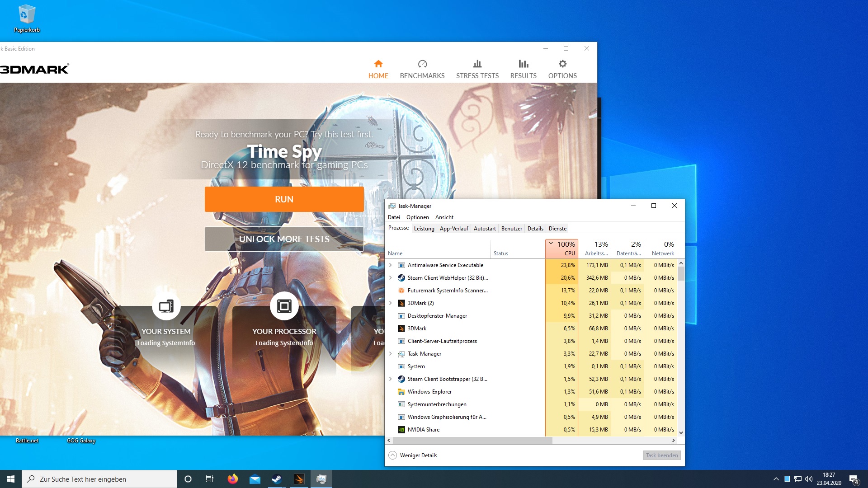Sort processes by the Status column
868x488 pixels.
pyautogui.click(x=518, y=249)
